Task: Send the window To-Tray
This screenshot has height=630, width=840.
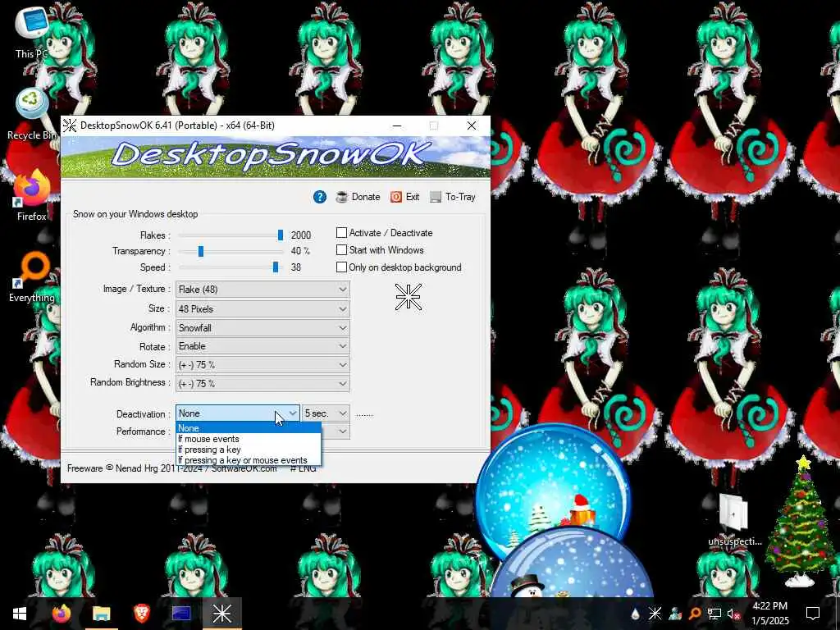Action: click(453, 197)
